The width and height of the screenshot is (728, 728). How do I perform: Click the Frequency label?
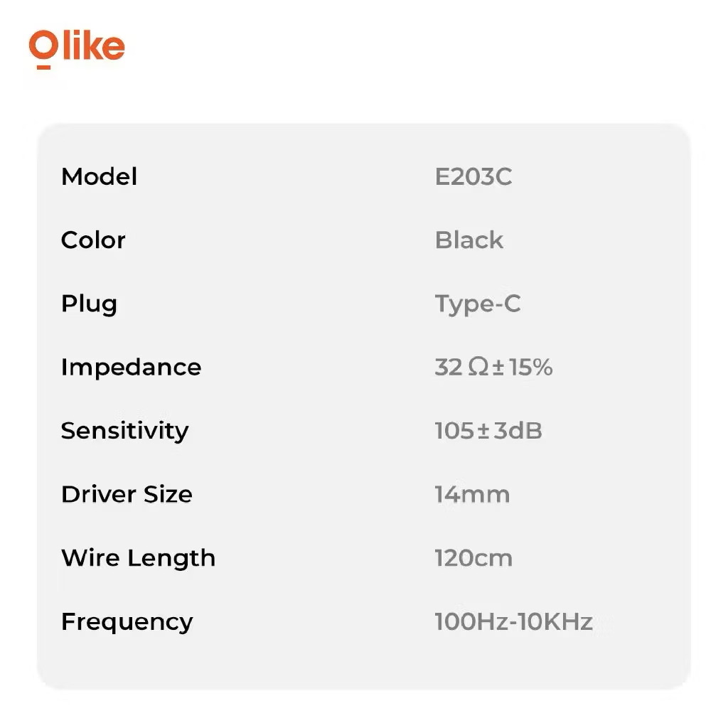pos(127,622)
